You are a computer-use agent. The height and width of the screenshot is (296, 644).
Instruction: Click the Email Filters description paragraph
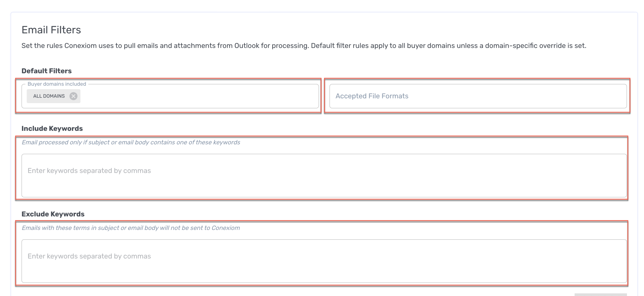tap(304, 46)
